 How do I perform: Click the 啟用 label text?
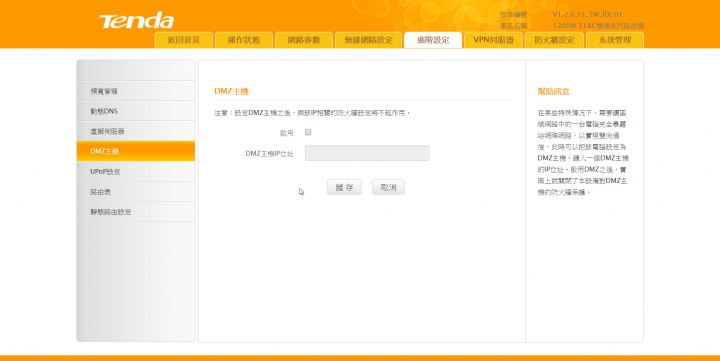[x=287, y=133]
